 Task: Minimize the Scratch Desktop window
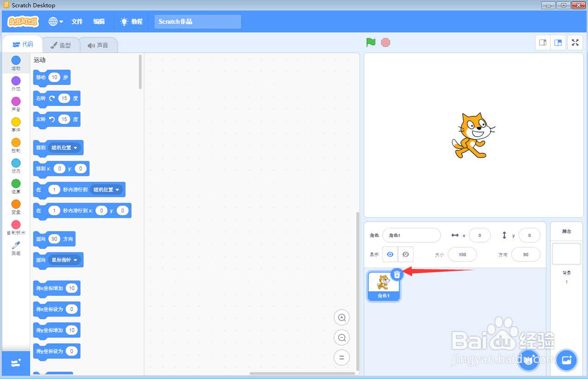click(x=548, y=5)
